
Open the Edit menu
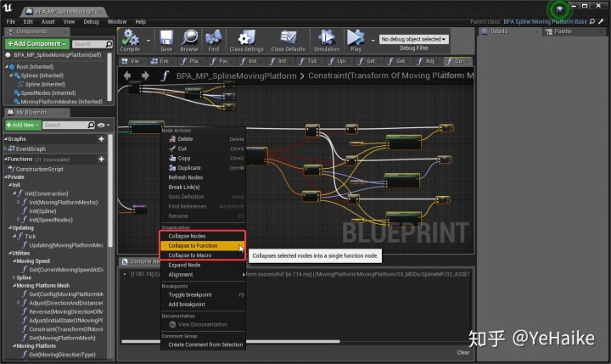coord(28,22)
